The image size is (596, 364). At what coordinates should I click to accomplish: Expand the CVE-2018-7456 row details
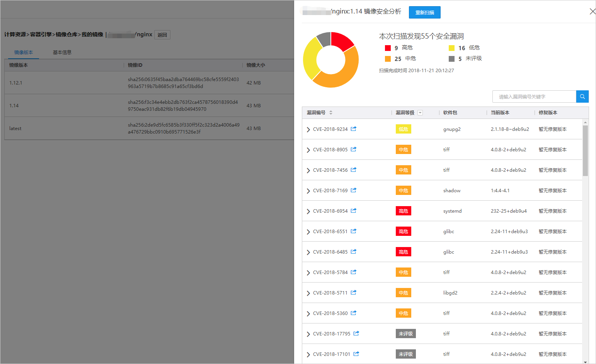[x=308, y=170]
